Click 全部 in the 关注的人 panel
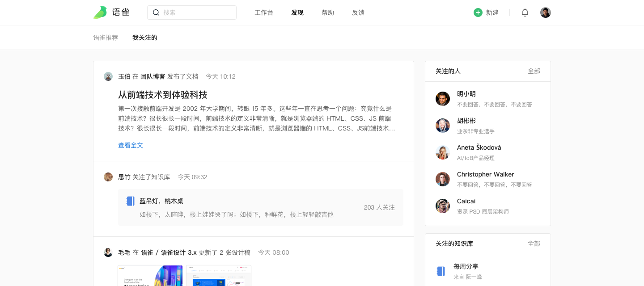The height and width of the screenshot is (286, 644). [x=534, y=71]
